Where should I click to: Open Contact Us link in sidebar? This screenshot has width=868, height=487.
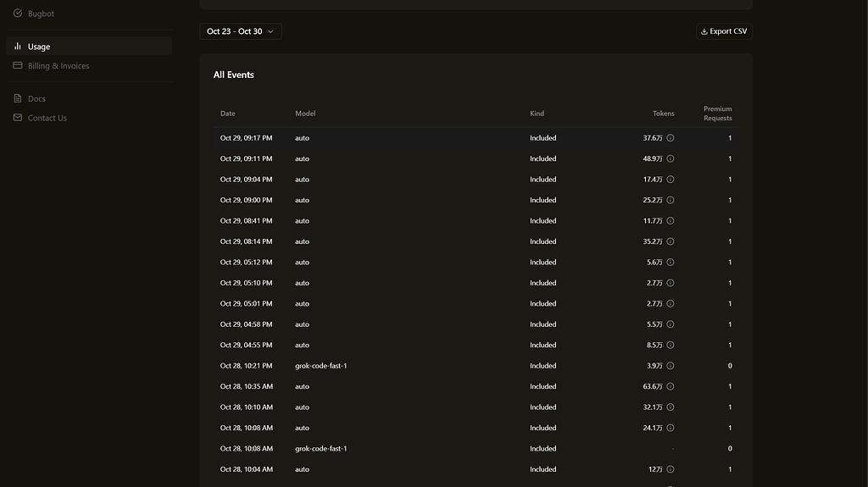click(88, 118)
